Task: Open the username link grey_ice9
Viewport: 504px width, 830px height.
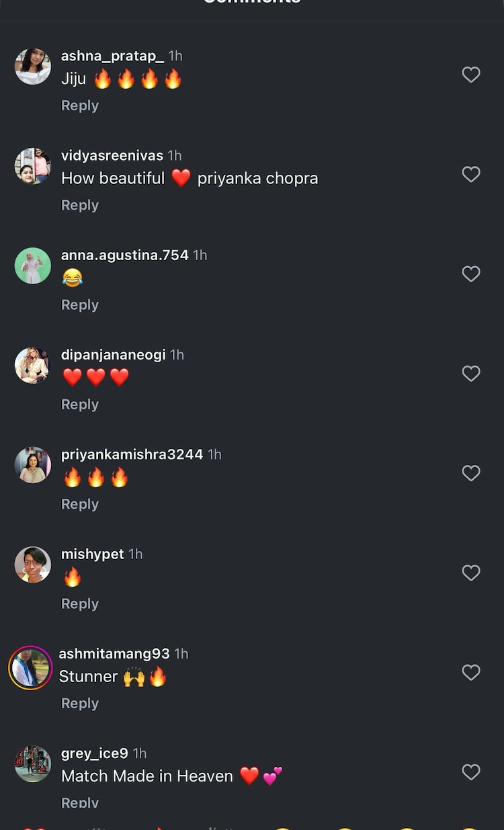Action: (x=95, y=753)
